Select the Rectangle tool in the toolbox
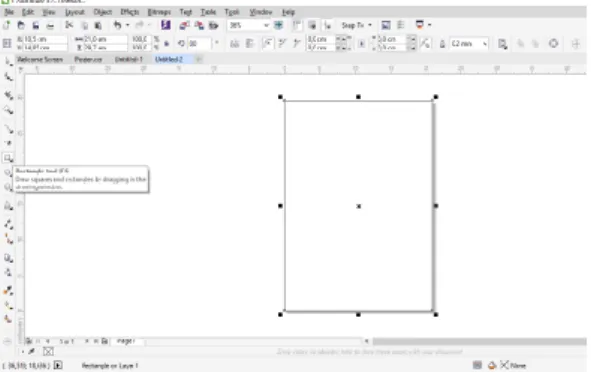The height and width of the screenshot is (372, 591). coord(8,158)
